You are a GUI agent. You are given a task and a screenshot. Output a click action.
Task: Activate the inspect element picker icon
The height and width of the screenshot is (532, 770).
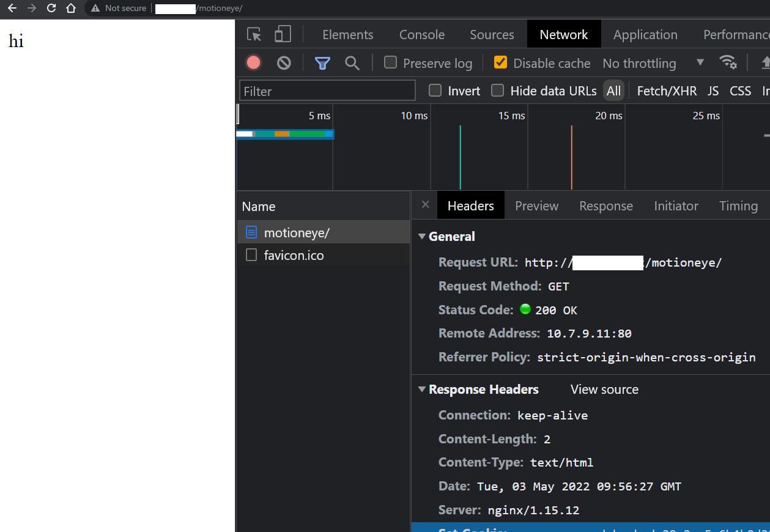[x=254, y=34]
